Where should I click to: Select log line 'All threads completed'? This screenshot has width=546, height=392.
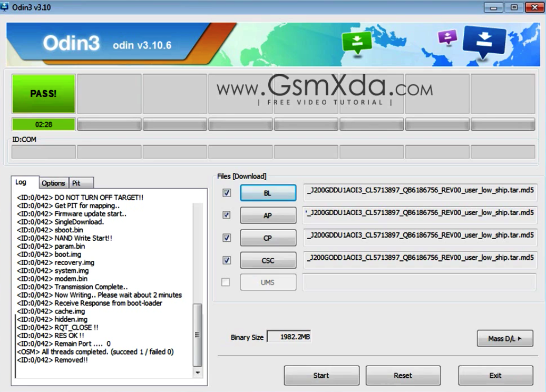point(95,352)
